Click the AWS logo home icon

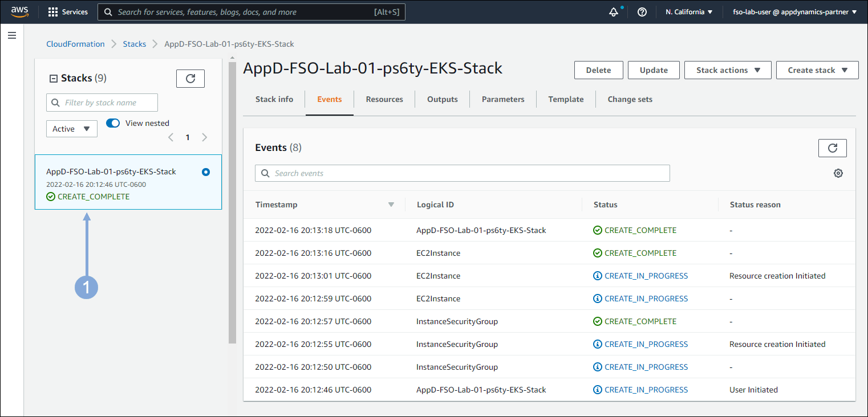(19, 12)
